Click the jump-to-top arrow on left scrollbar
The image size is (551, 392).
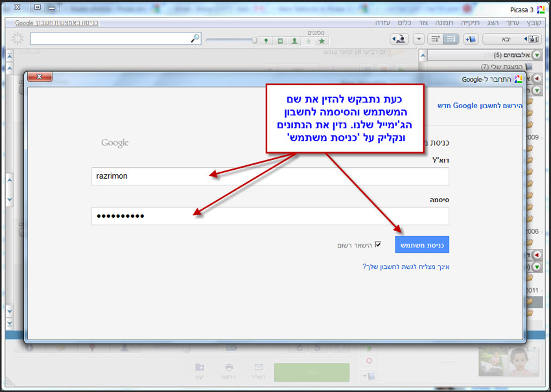[10, 56]
